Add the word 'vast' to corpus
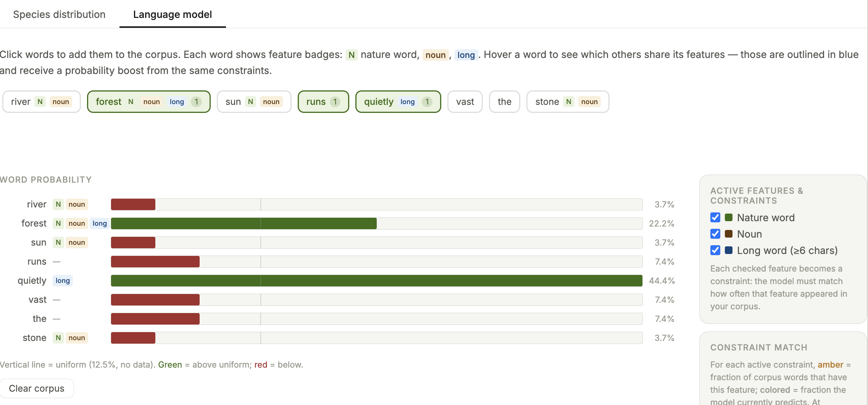The width and height of the screenshot is (868, 405). (x=465, y=102)
